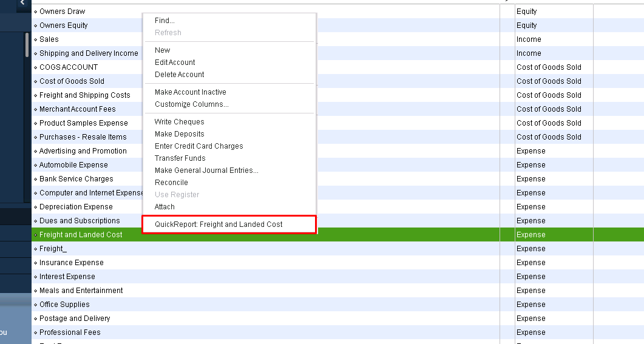Image resolution: width=644 pixels, height=344 pixels.
Task: Open Customize Columns... option
Action: point(192,104)
